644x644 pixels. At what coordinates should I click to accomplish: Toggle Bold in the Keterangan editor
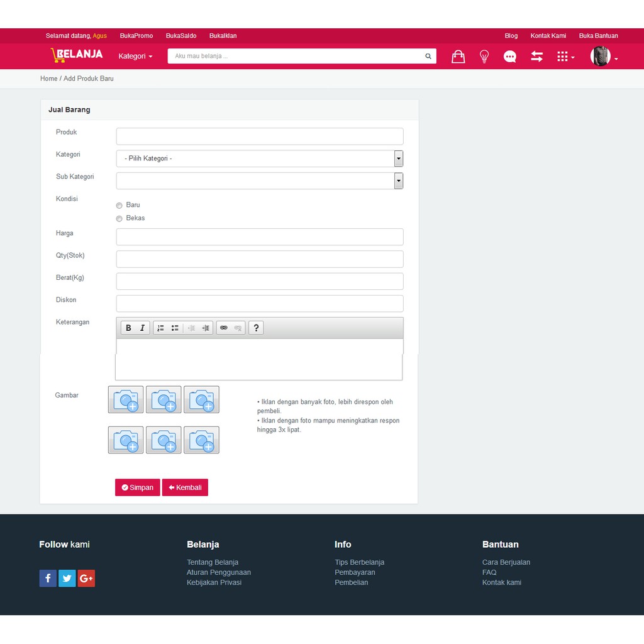click(x=128, y=328)
